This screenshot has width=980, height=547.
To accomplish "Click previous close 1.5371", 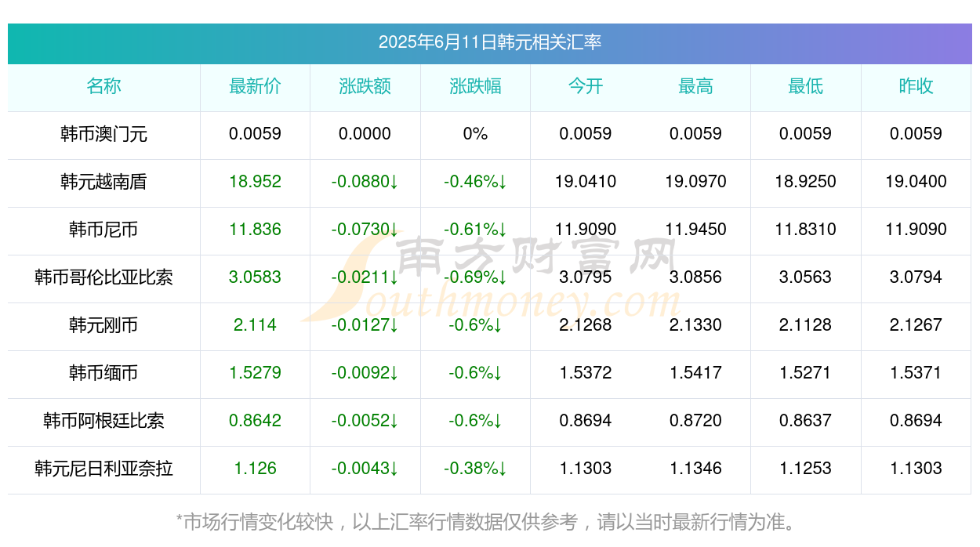I will point(916,373).
